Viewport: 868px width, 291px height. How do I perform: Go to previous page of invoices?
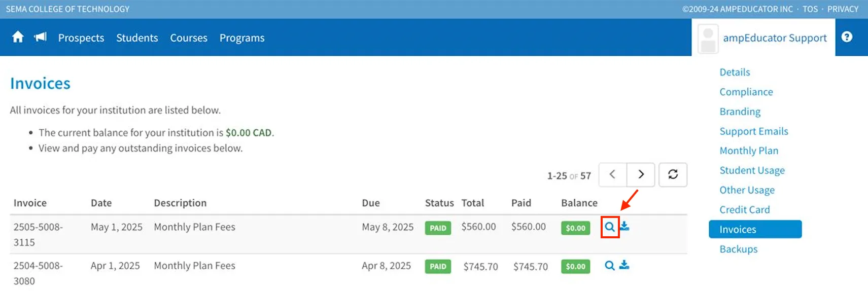(x=613, y=174)
